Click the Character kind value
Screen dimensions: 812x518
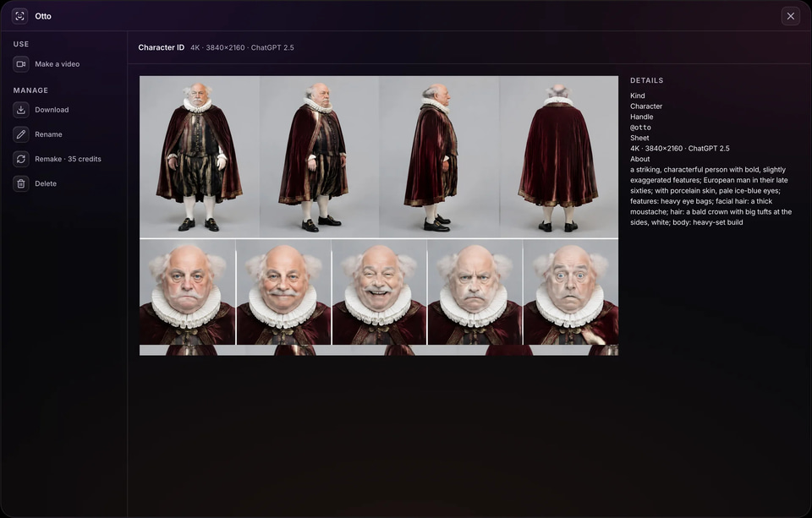pyautogui.click(x=645, y=106)
